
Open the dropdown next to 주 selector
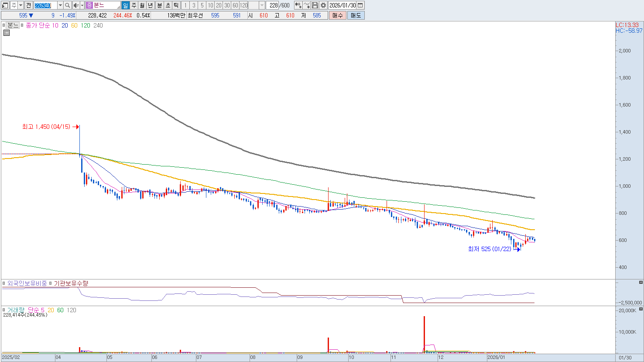coord(21,5)
